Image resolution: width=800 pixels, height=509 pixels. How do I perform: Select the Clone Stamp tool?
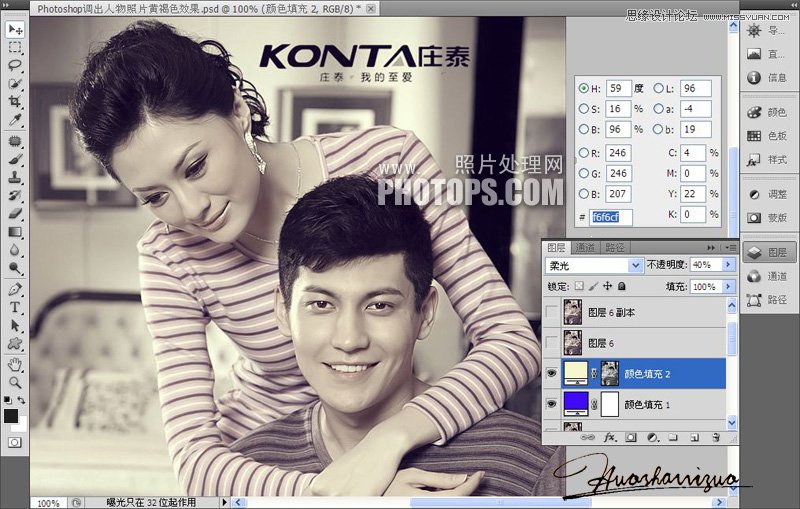pyautogui.click(x=15, y=177)
